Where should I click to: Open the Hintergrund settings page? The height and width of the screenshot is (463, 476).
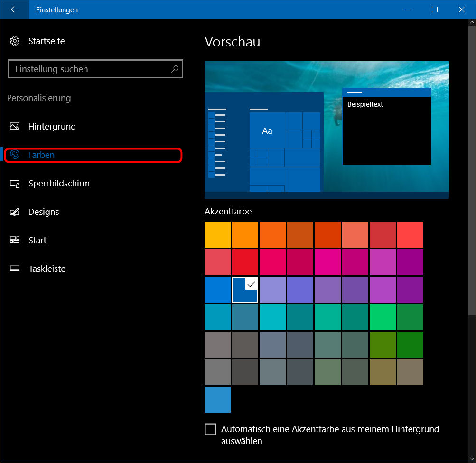[52, 127]
